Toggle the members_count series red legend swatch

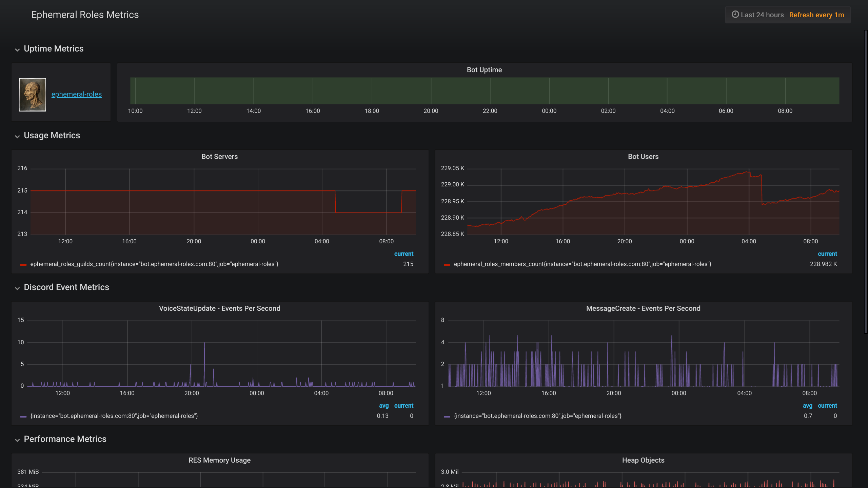click(447, 264)
